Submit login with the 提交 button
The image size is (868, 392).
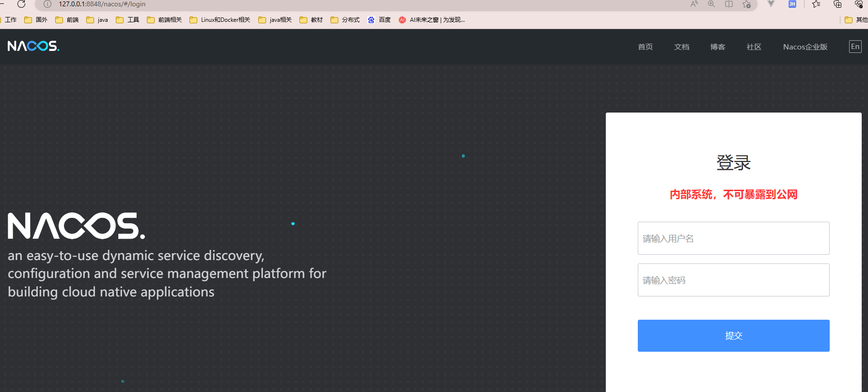(x=733, y=336)
